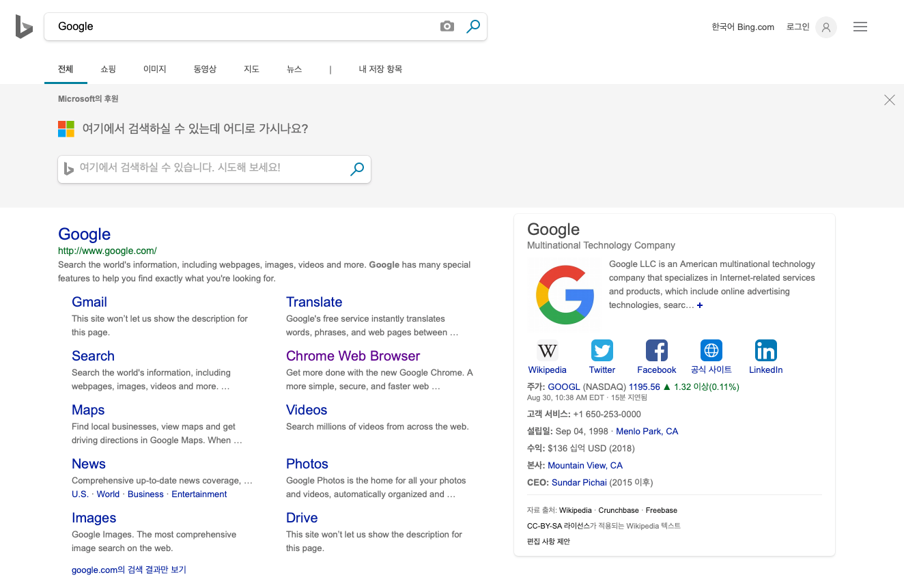Switch to the 동영상 tab
The height and width of the screenshot is (588, 904).
[x=205, y=69]
